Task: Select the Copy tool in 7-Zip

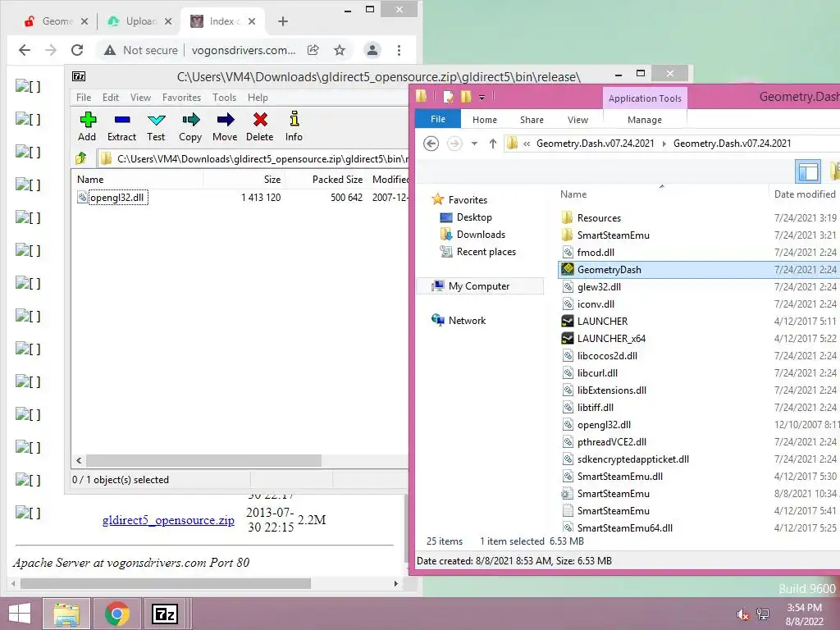Action: coord(190,126)
